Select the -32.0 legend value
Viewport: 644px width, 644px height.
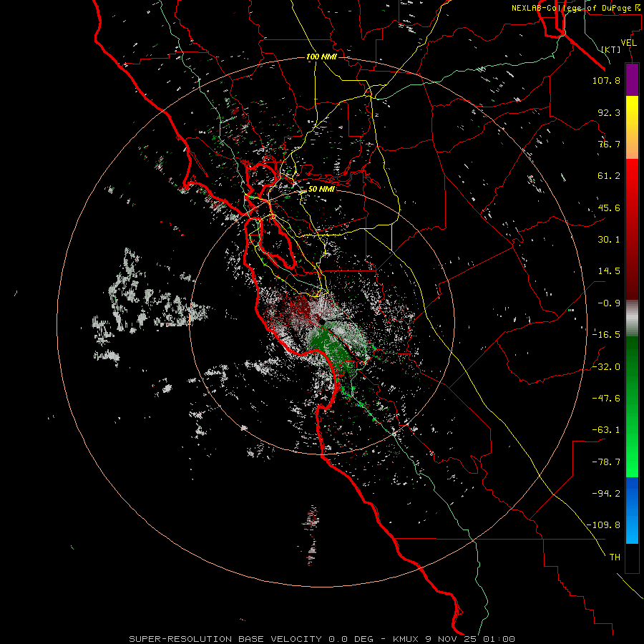click(x=606, y=367)
